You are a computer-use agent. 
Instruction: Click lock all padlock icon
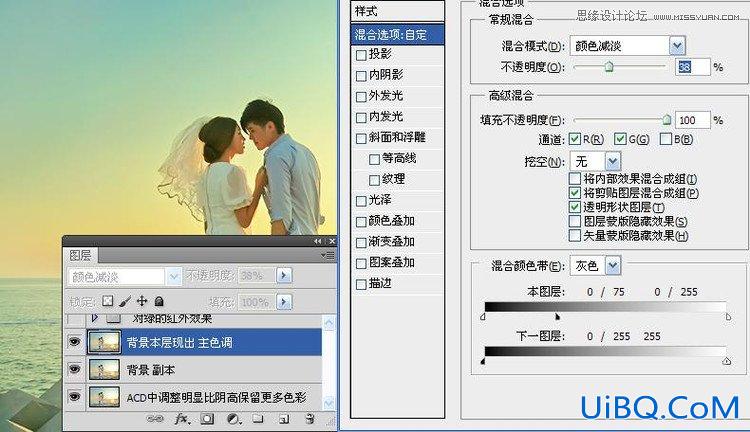[159, 301]
